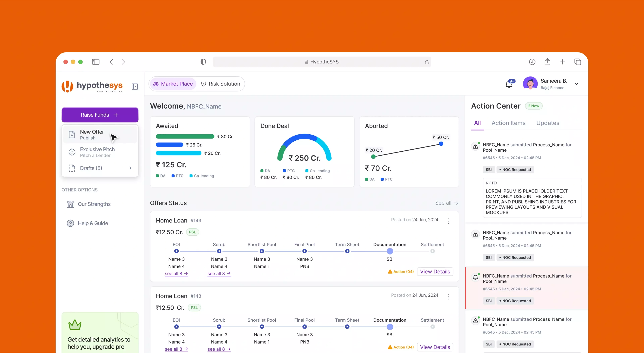The height and width of the screenshot is (353, 644).
Task: Click SBI tag on highlighted notification
Action: 489,301
